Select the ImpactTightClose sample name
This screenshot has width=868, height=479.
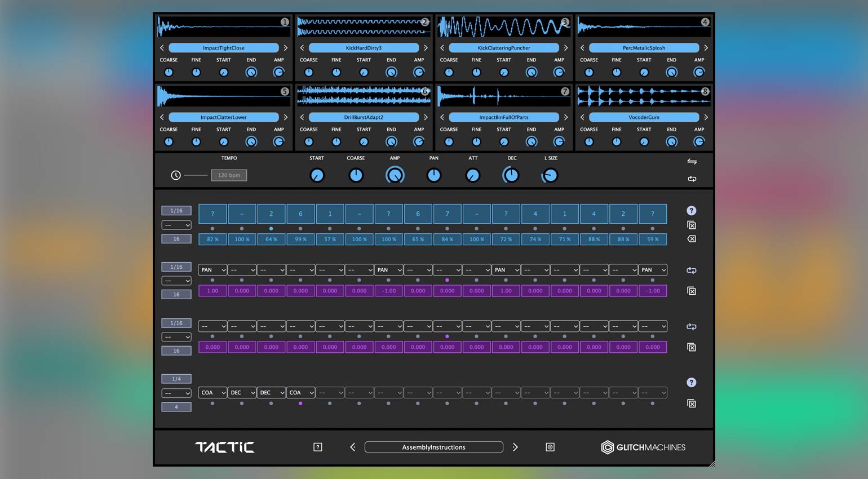click(x=223, y=48)
